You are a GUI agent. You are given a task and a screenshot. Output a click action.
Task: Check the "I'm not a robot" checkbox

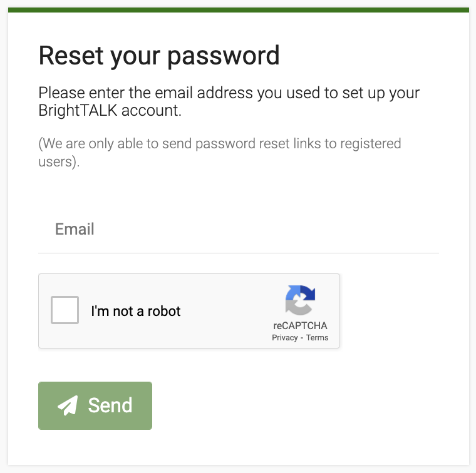tap(65, 310)
